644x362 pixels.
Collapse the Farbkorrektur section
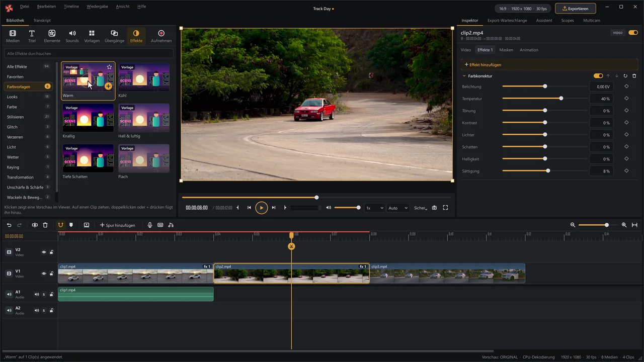click(x=464, y=76)
